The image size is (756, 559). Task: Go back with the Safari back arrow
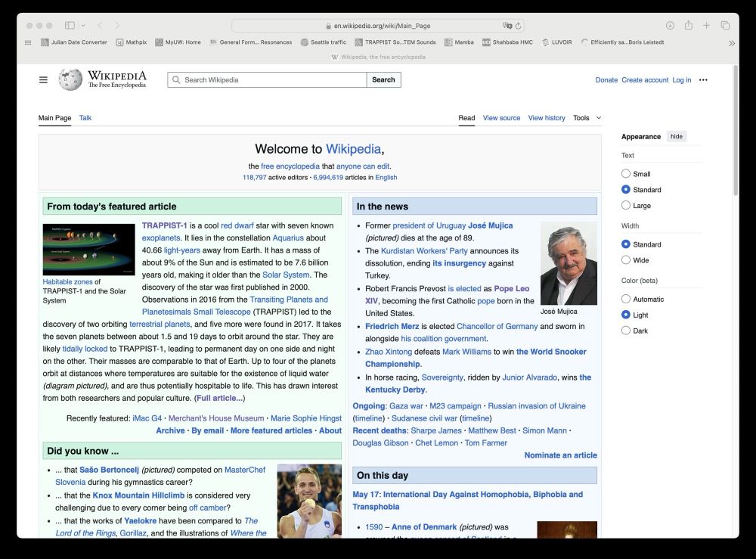tap(100, 26)
